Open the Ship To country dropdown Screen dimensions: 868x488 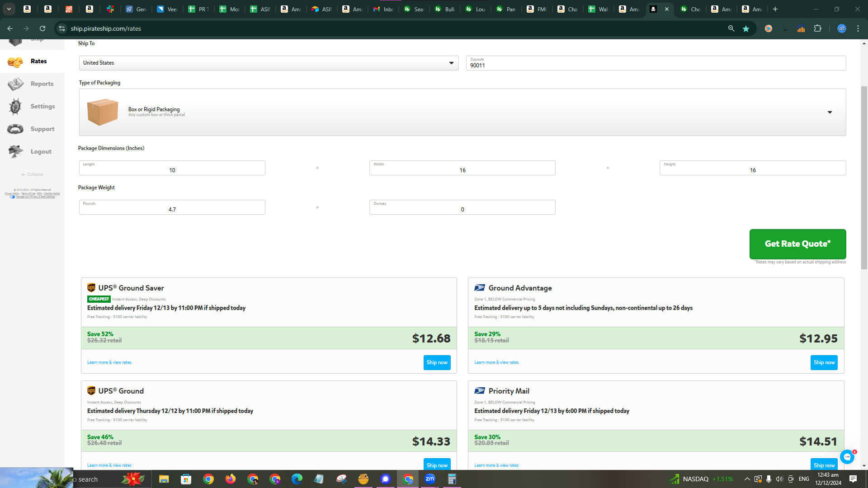269,63
